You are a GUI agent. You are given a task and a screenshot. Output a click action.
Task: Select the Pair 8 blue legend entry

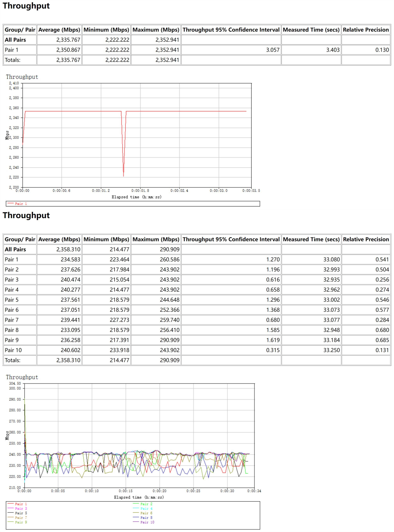coord(146,517)
